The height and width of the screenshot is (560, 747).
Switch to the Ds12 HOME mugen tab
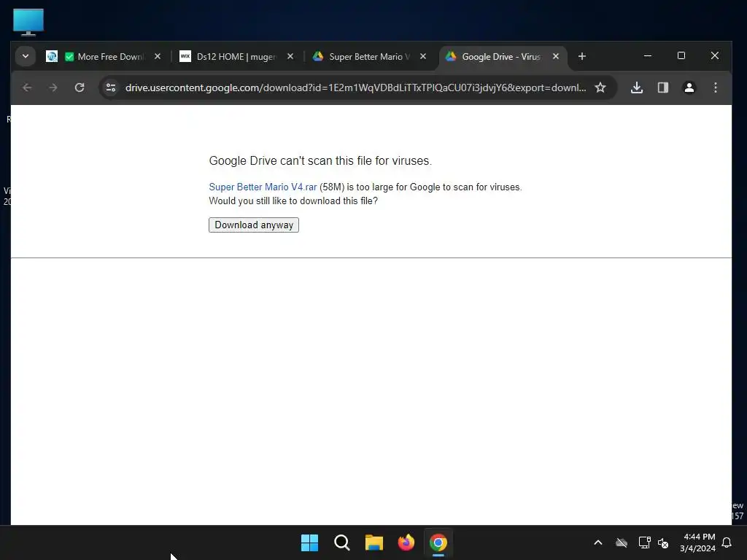[x=236, y=57]
